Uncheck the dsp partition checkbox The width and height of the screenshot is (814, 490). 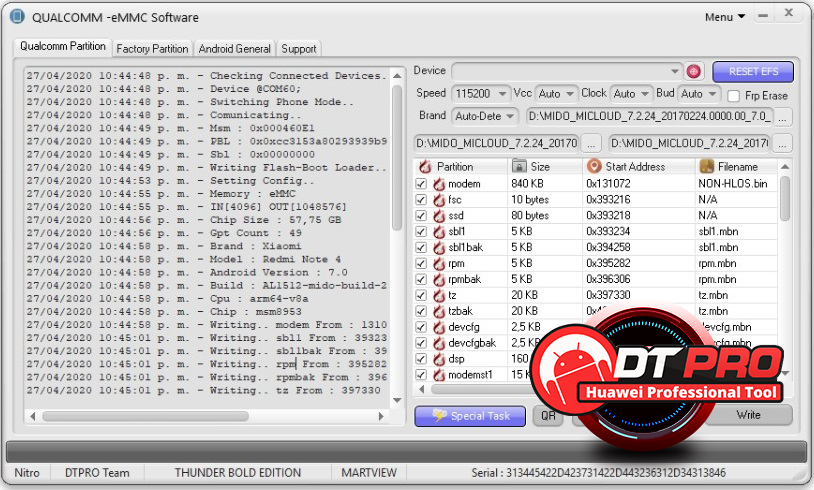click(421, 359)
